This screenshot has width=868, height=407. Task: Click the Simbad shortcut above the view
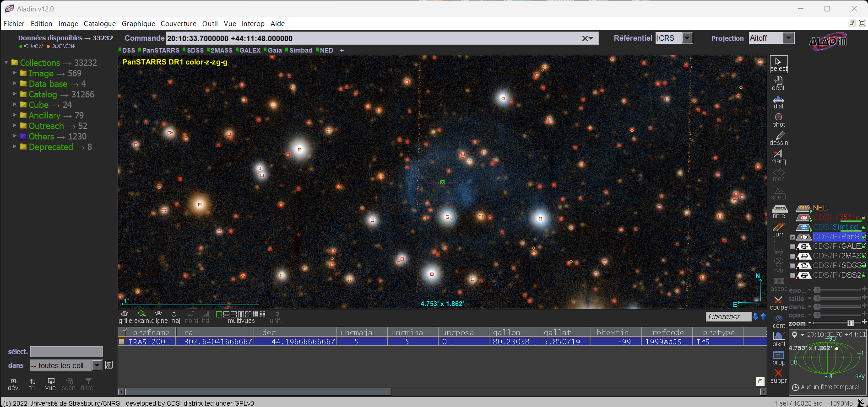click(x=300, y=50)
